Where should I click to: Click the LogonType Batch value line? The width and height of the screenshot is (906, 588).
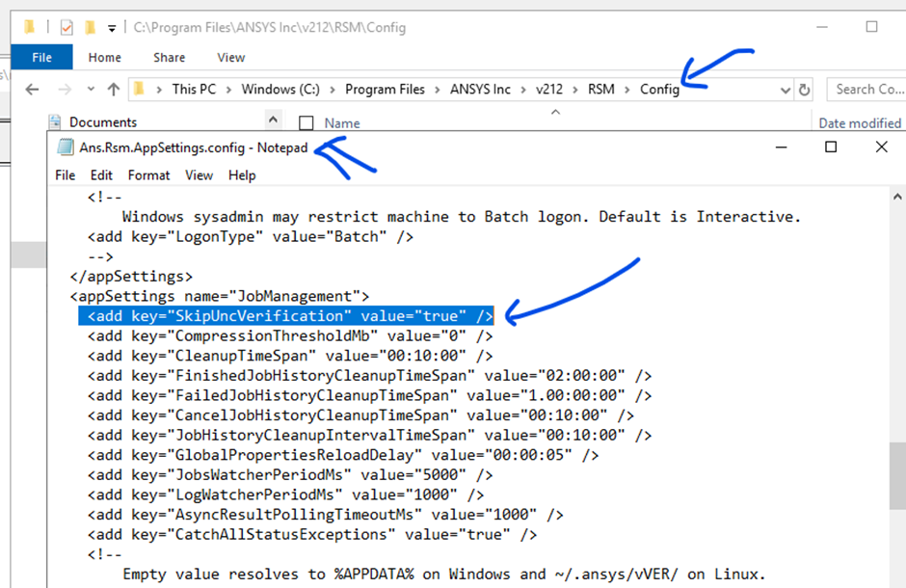[x=251, y=237]
